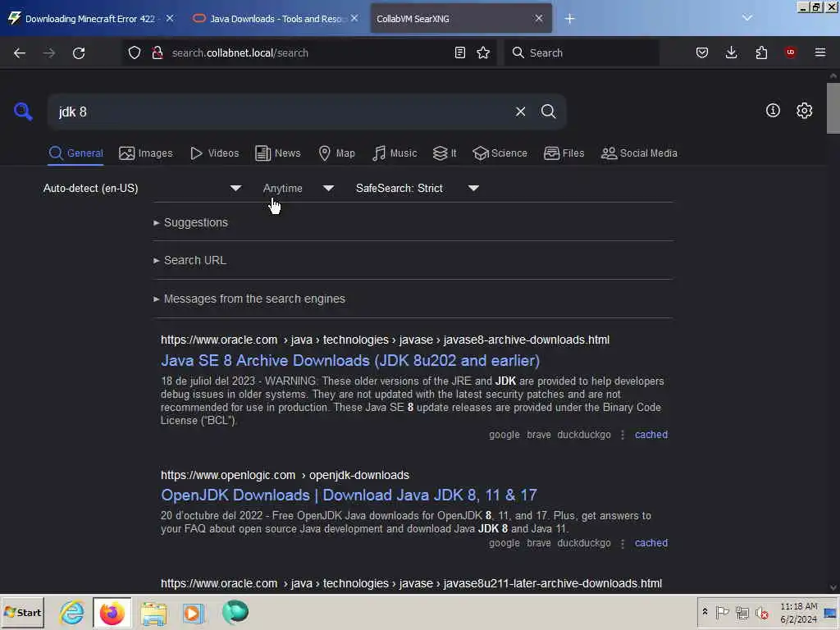Click the Firefox taskbar button
This screenshot has height=630, width=840.
[112, 612]
